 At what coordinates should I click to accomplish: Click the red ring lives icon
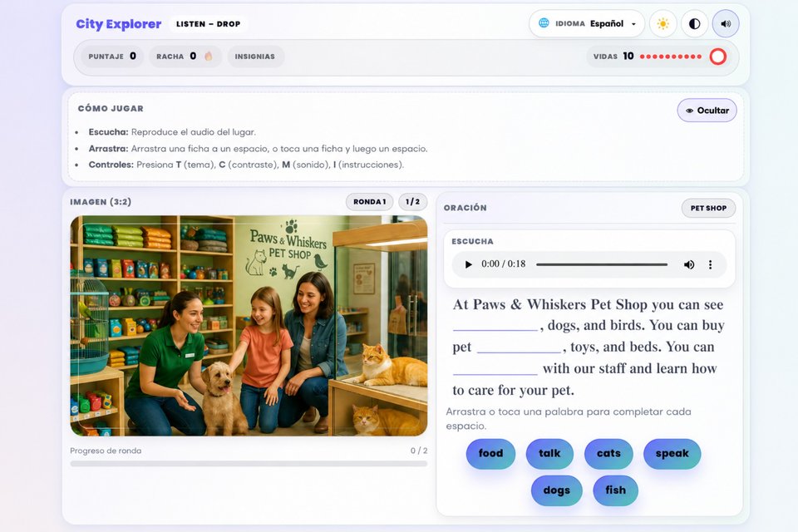(717, 57)
